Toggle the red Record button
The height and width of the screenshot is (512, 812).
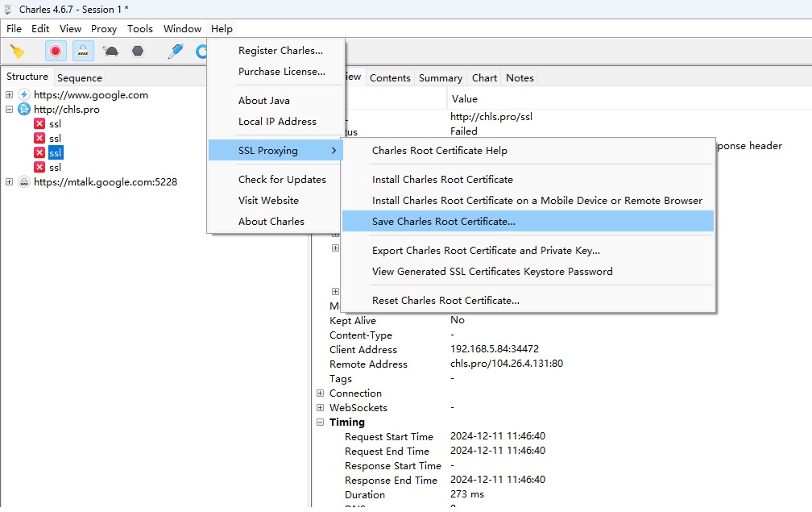pyautogui.click(x=56, y=51)
